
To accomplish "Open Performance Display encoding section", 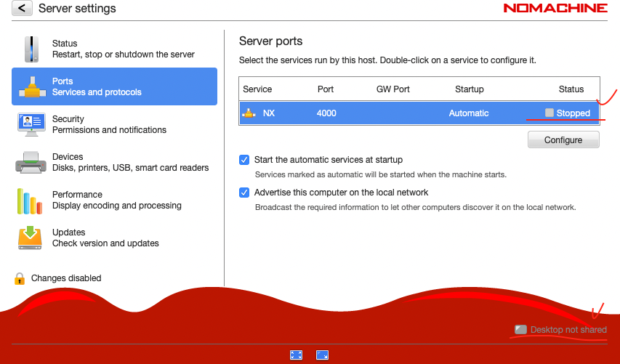I will [x=114, y=200].
